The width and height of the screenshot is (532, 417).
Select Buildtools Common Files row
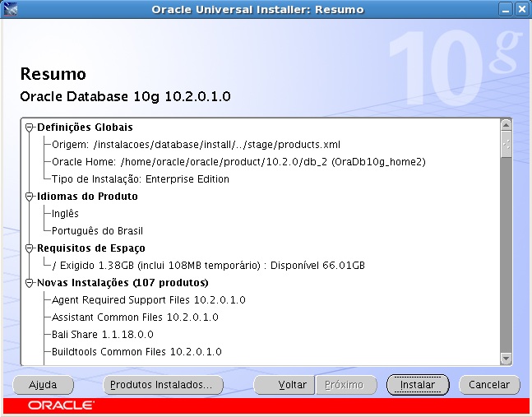point(136,352)
